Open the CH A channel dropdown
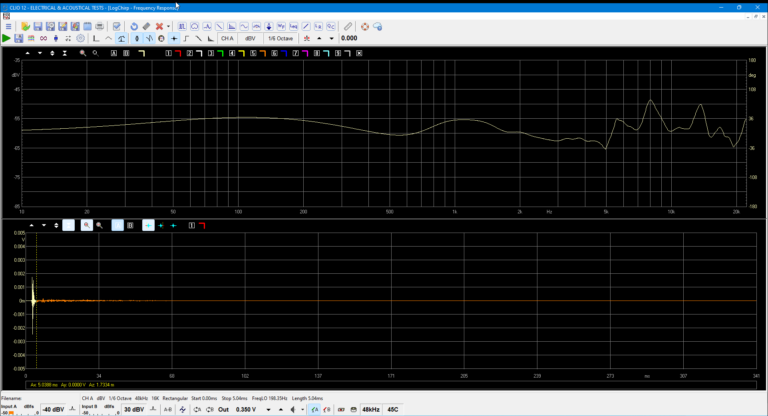The width and height of the screenshot is (768, 416). [x=227, y=38]
